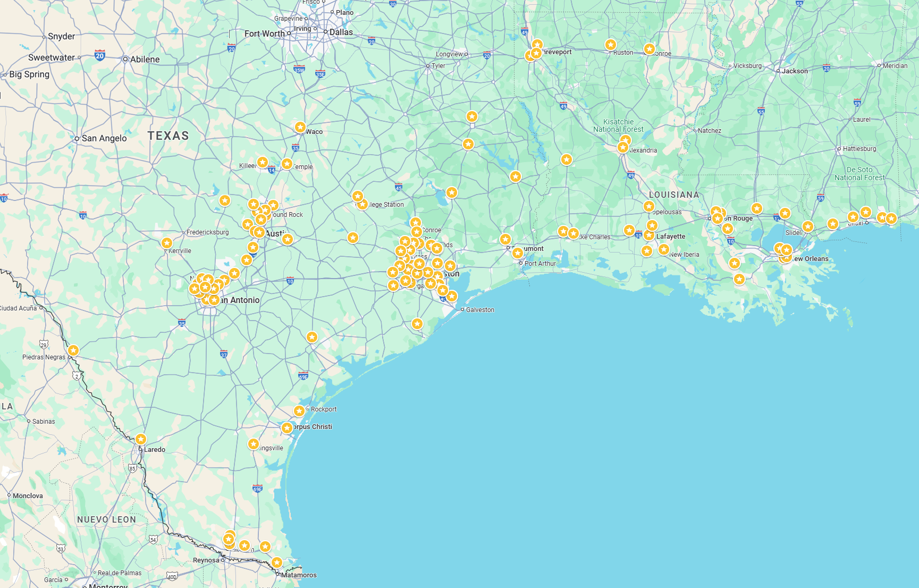919x588 pixels.
Task: Select the Fredericksburg town label
Action: [207, 232]
